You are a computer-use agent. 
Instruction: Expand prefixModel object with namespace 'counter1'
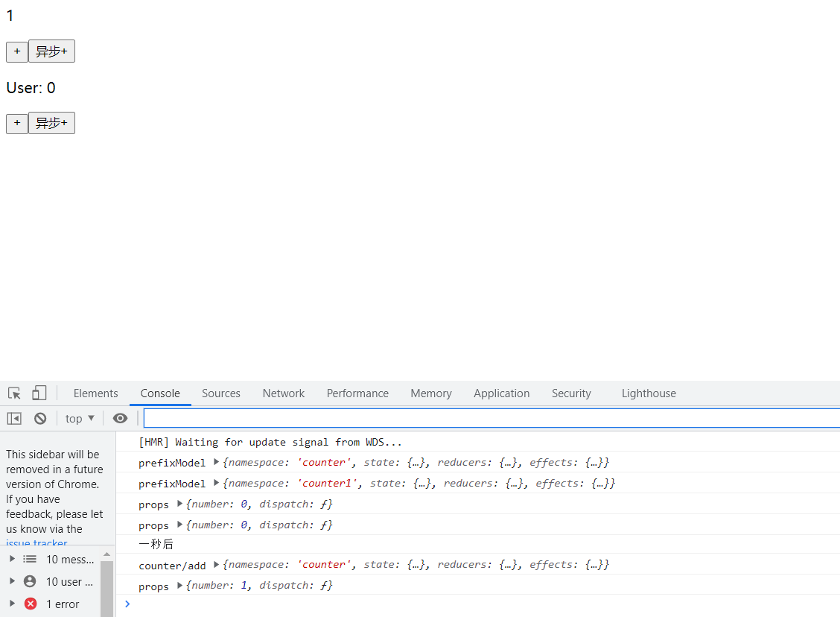coord(216,482)
